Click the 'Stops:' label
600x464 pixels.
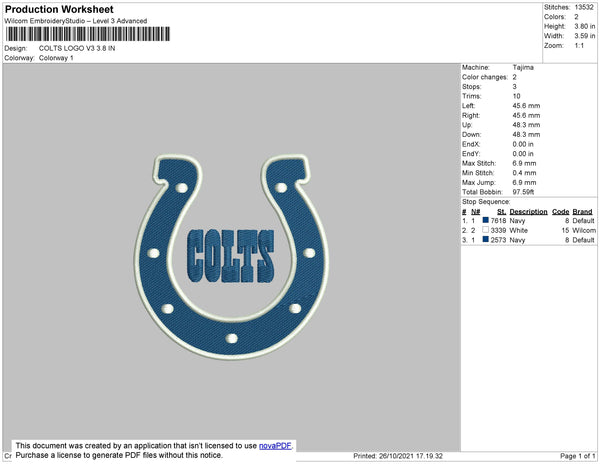pos(471,86)
